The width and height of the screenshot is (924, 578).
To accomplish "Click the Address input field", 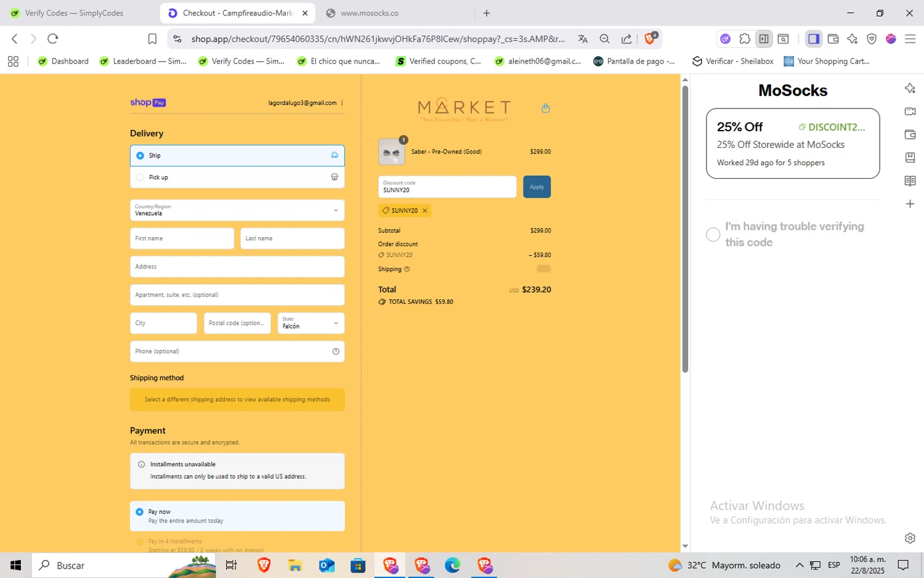I will [x=237, y=267].
